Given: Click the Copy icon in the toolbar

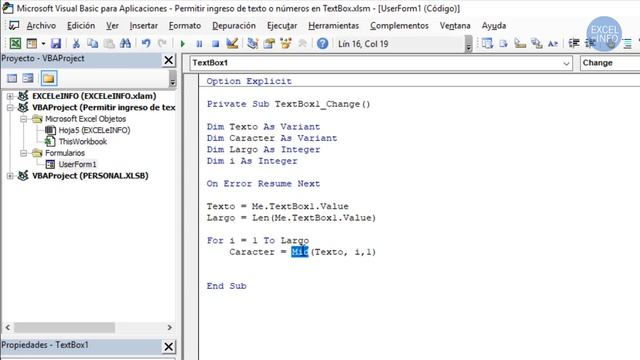Looking at the screenshot, I should point(93,43).
